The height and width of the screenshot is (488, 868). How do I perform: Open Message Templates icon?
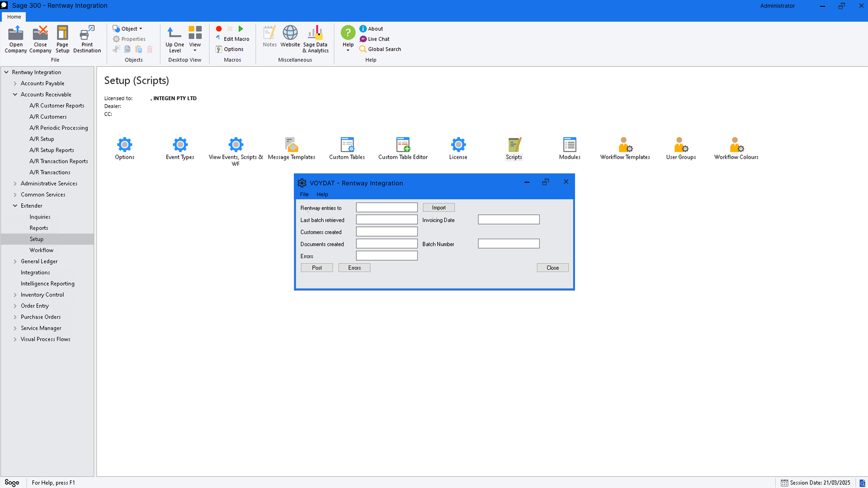tap(292, 145)
